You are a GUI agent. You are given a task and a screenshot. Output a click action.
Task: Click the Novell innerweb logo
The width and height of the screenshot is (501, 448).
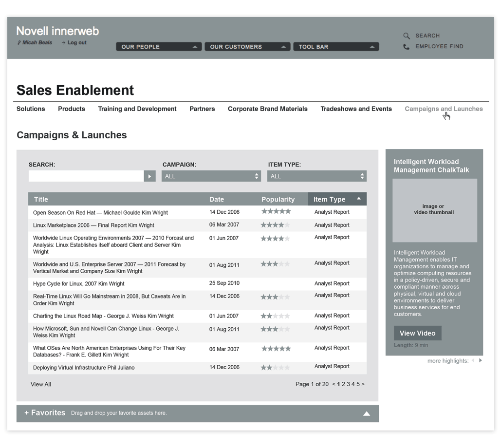pos(57,31)
